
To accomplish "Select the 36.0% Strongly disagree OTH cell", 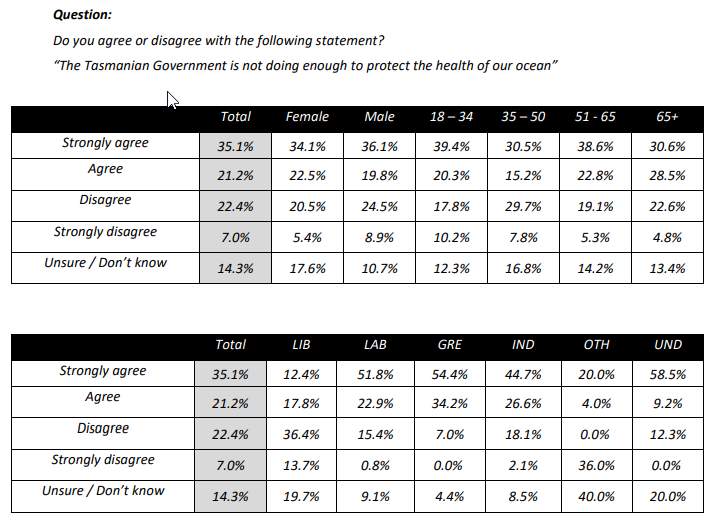I will coord(596,466).
